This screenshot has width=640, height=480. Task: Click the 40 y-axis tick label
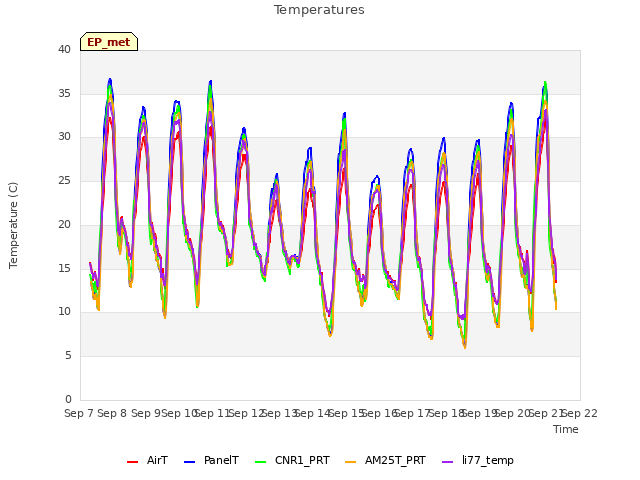64,49
